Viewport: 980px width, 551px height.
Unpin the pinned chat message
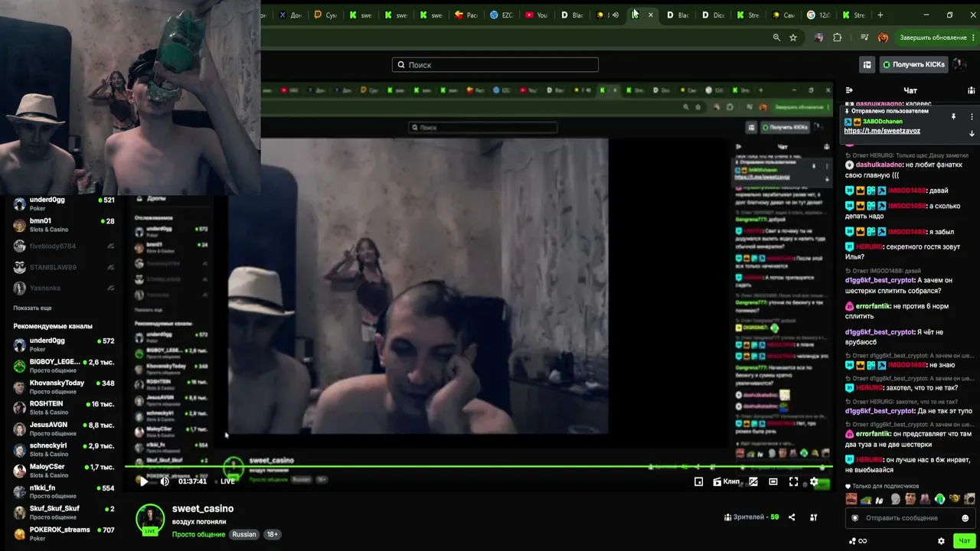coord(953,117)
